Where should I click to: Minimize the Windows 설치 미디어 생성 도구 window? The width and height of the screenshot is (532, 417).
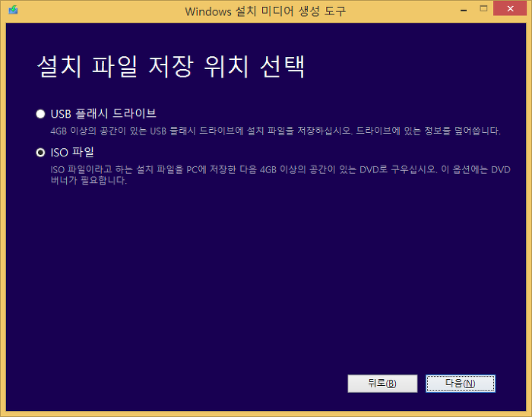tap(464, 10)
